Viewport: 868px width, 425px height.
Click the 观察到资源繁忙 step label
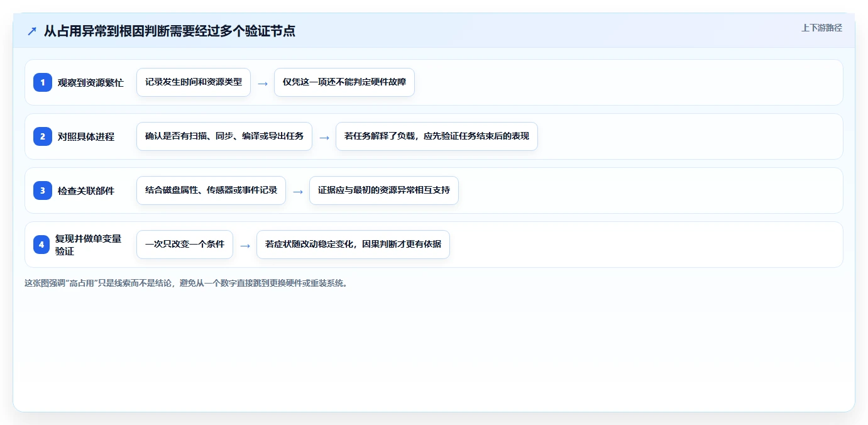tap(91, 82)
